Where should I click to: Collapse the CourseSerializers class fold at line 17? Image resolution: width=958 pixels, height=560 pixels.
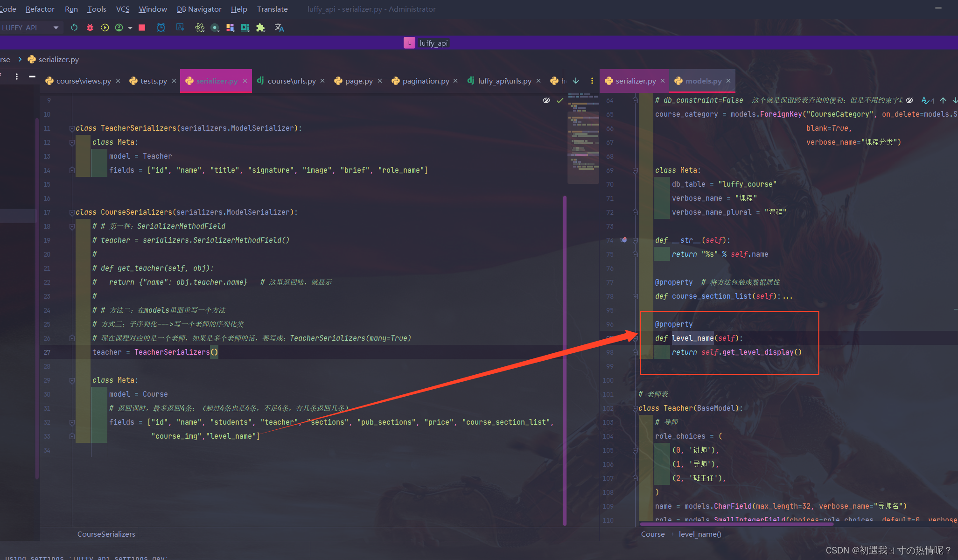point(72,212)
